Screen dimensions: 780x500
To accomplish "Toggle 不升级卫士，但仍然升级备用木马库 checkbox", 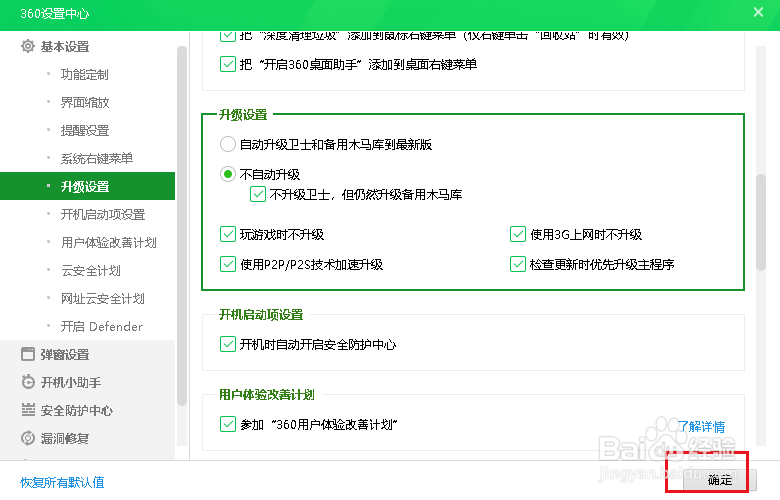I will [x=258, y=194].
